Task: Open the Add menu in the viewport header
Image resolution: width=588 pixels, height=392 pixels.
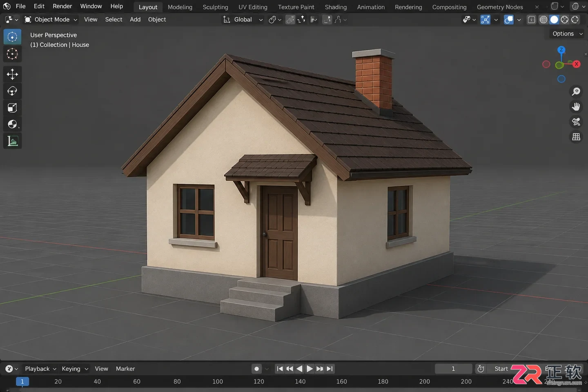Action: 135,20
